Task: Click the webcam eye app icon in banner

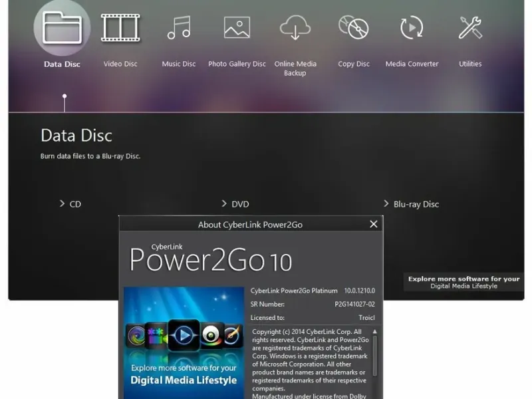Action: [x=211, y=335]
